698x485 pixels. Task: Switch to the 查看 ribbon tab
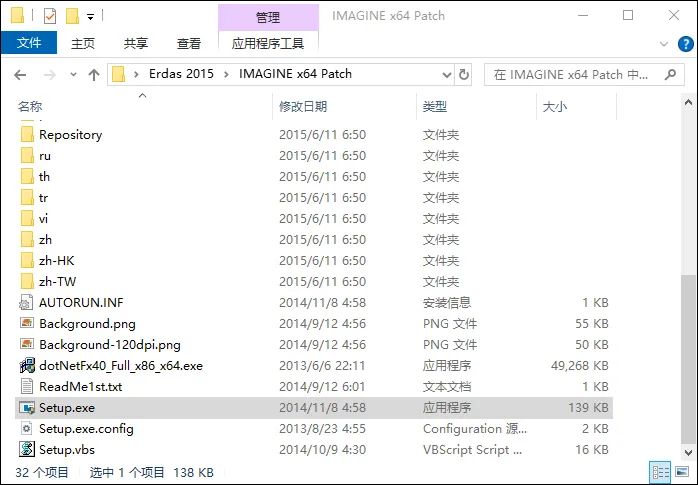(189, 44)
